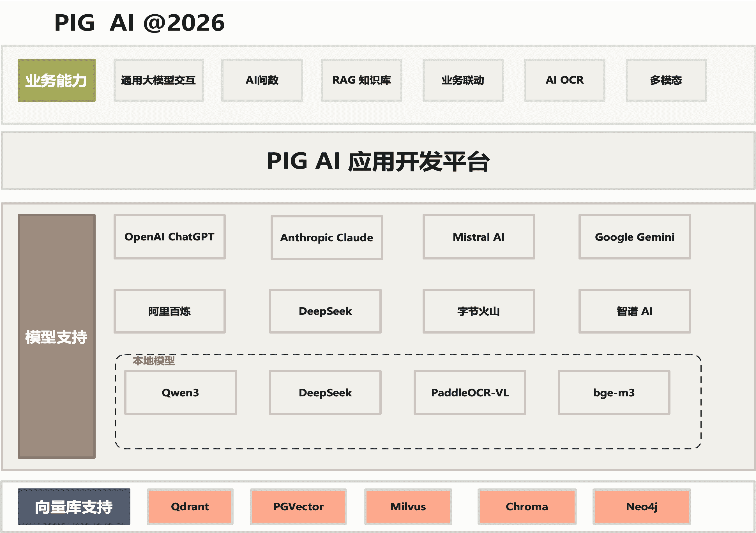The height and width of the screenshot is (533, 756).
Task: Select the local Qwen3 model box
Action: pos(180,392)
